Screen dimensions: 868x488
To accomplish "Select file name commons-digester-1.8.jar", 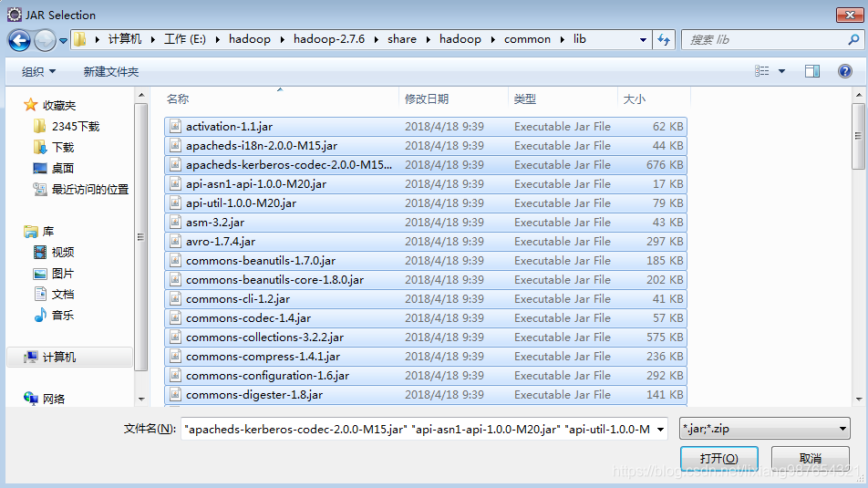I will pyautogui.click(x=254, y=395).
